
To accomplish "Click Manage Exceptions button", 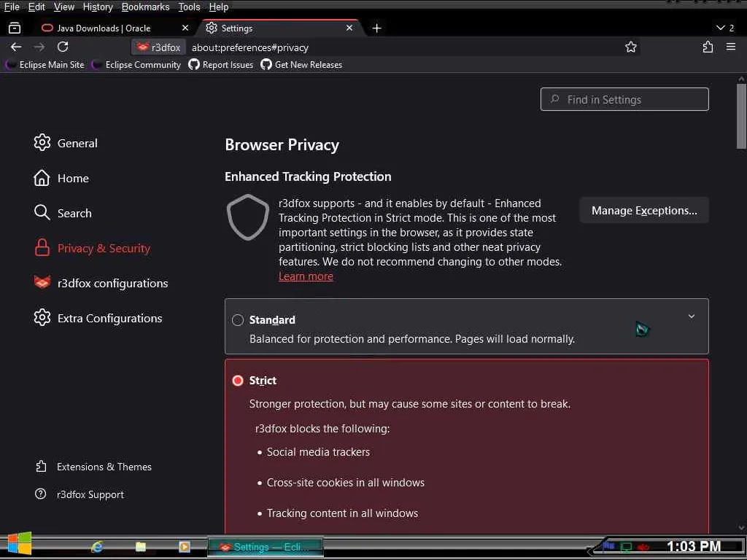I will click(644, 211).
